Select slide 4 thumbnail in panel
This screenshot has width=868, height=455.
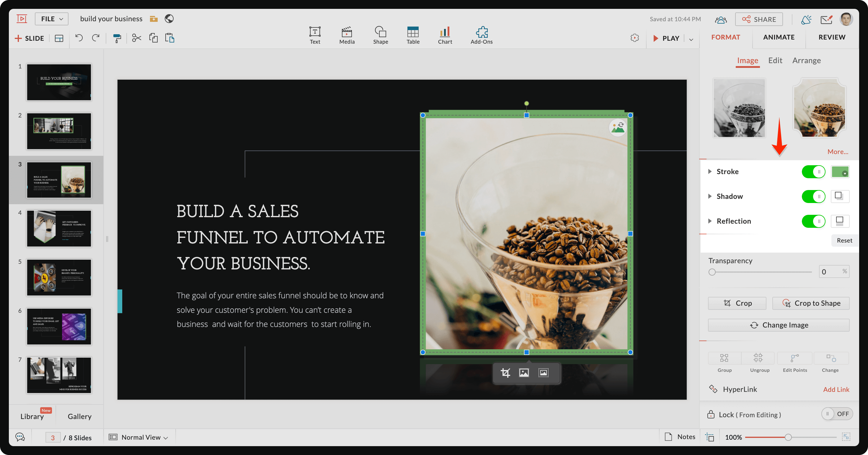pyautogui.click(x=59, y=230)
